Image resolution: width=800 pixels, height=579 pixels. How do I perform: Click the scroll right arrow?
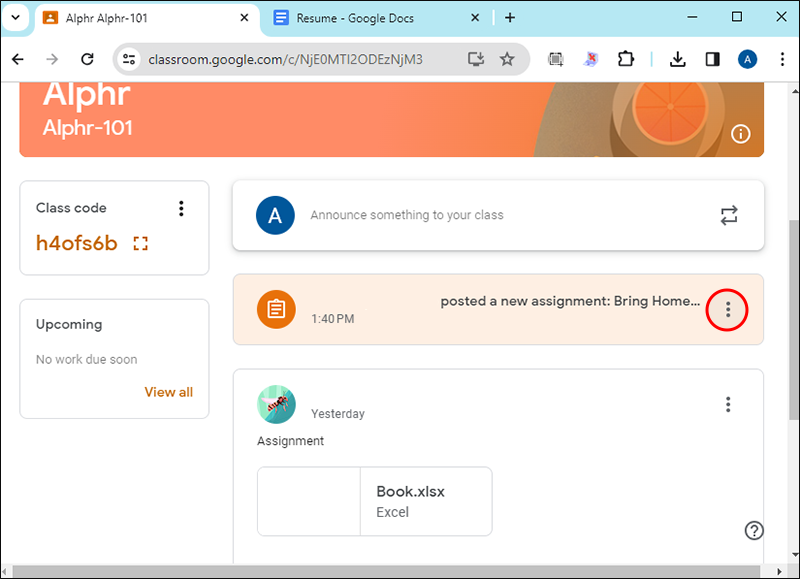tap(779, 571)
